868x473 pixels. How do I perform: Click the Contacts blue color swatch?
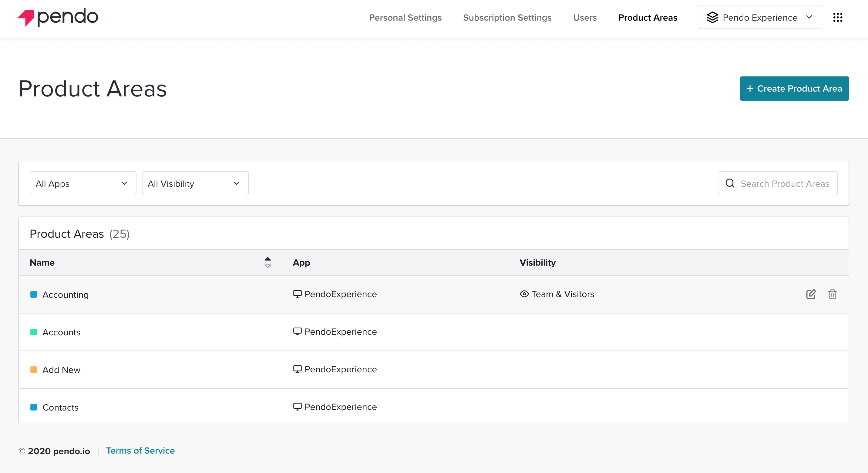coord(34,407)
